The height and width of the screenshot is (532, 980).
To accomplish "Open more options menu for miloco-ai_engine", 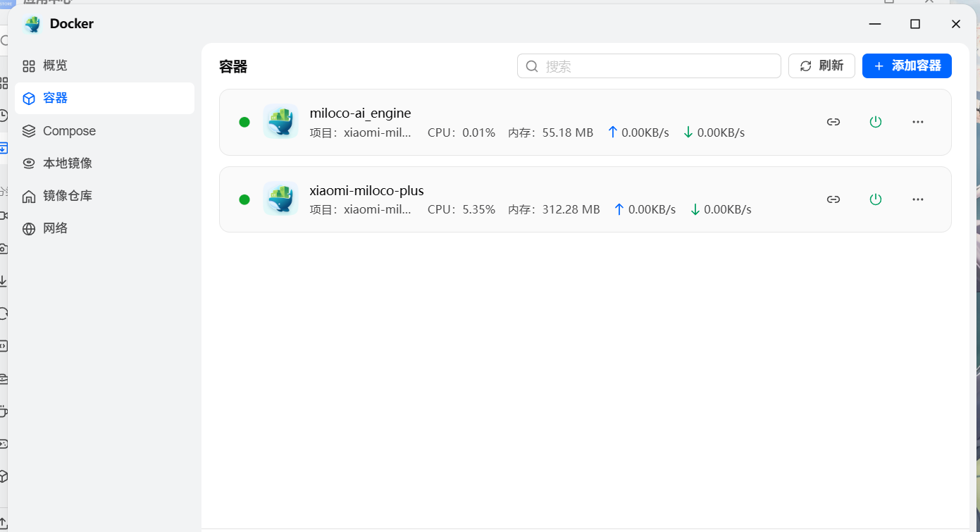I will pos(917,121).
